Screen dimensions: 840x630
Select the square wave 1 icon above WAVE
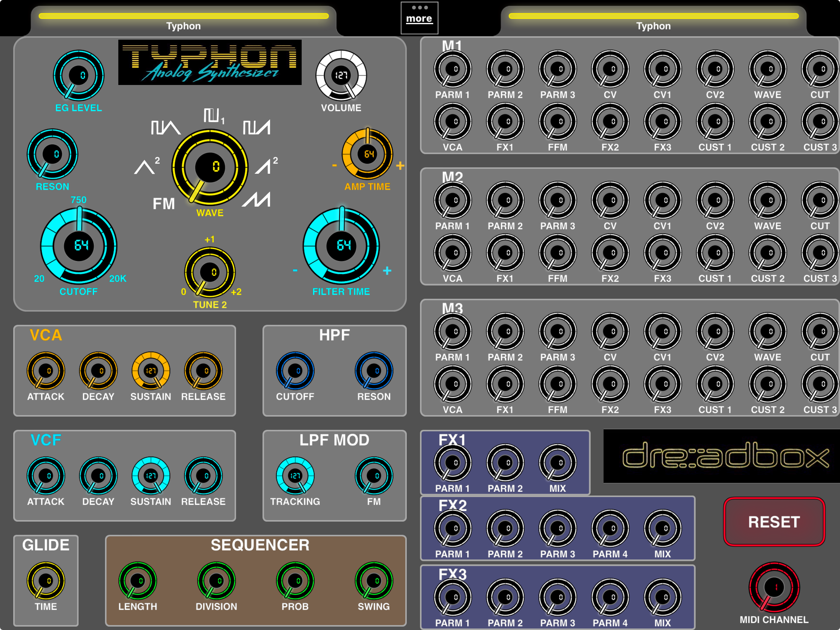coord(214,116)
